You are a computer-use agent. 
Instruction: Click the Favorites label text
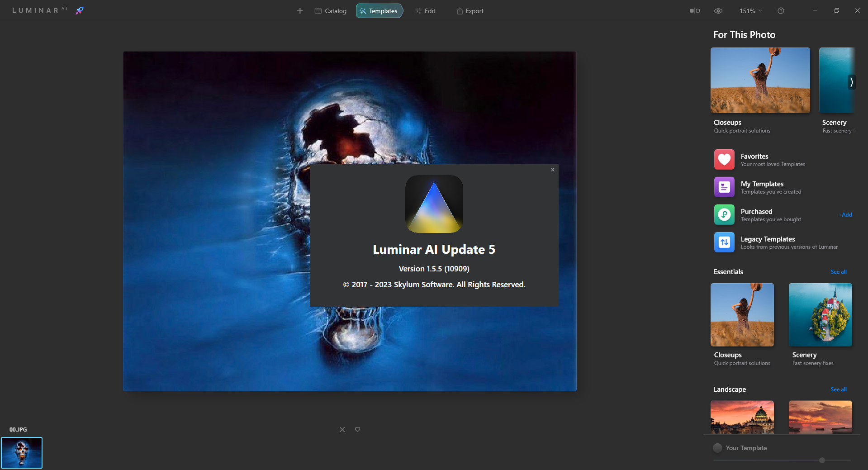coord(754,157)
